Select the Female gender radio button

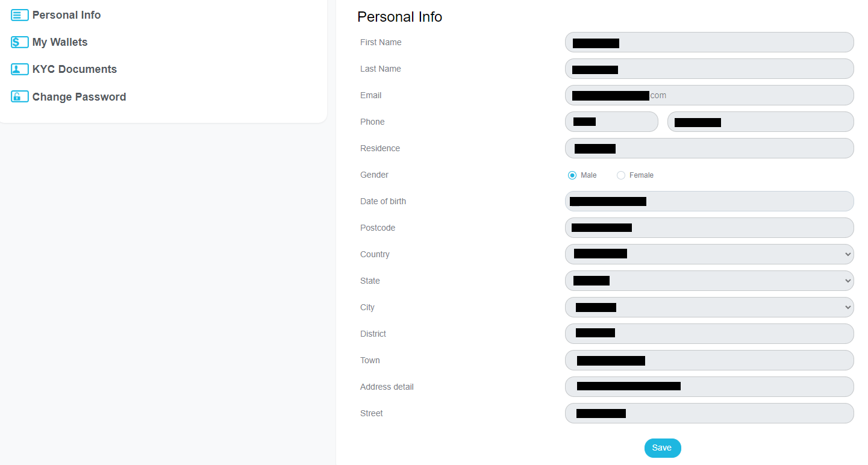pos(621,175)
